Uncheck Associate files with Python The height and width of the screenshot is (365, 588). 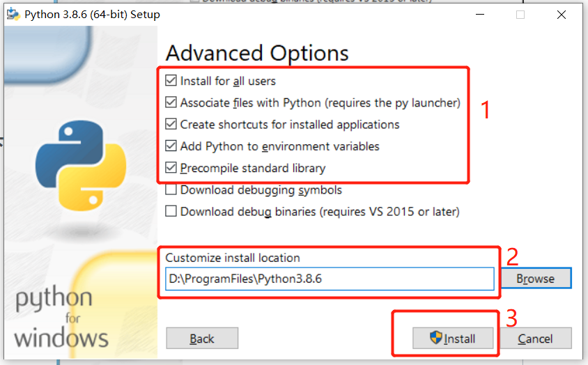[171, 103]
